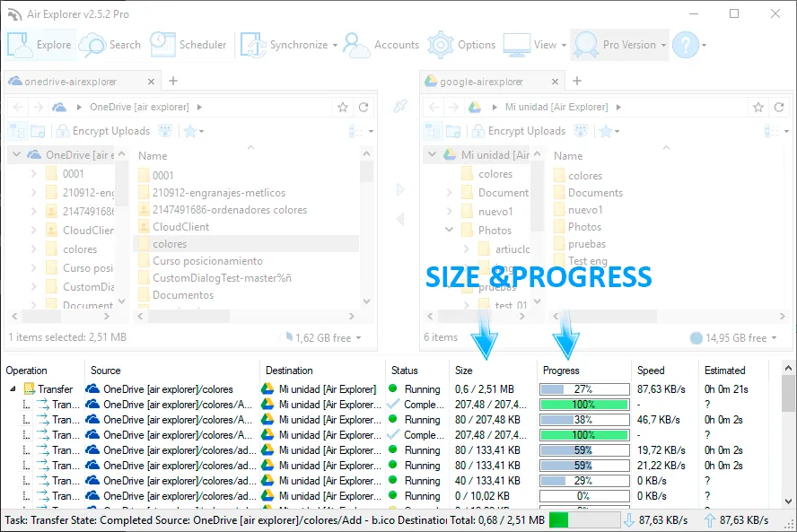Click the upload speed arrow in status bar
The height and width of the screenshot is (532, 797).
710,520
